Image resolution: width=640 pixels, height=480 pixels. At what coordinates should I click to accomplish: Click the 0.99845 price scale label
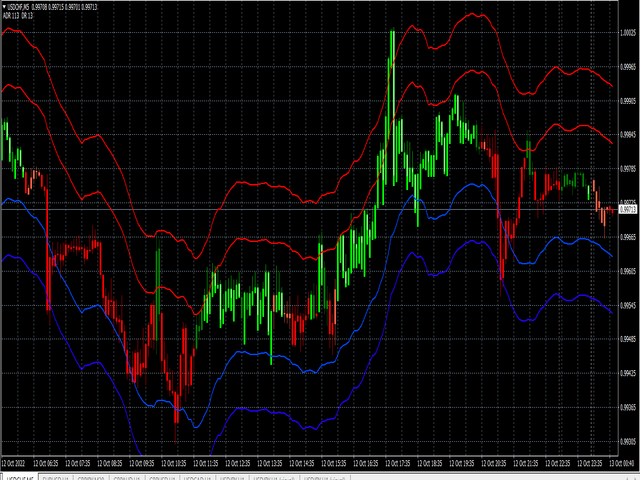point(628,134)
